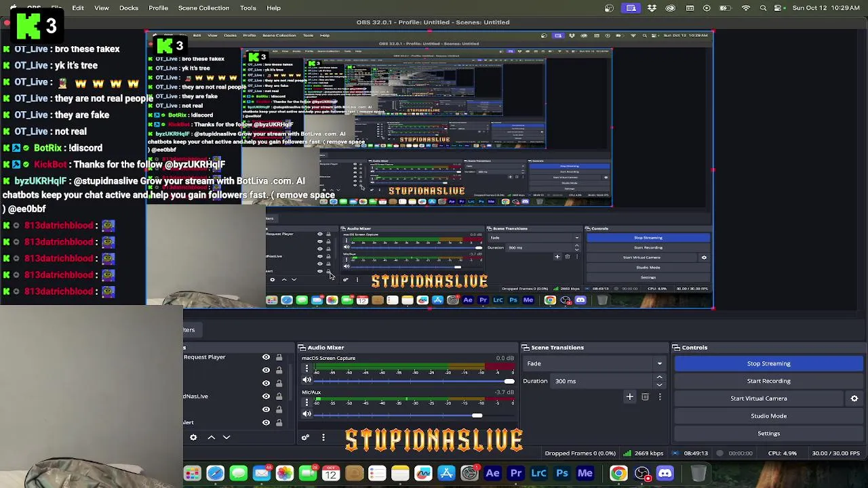Open the Profile menu
The width and height of the screenshot is (868, 488).
[158, 8]
